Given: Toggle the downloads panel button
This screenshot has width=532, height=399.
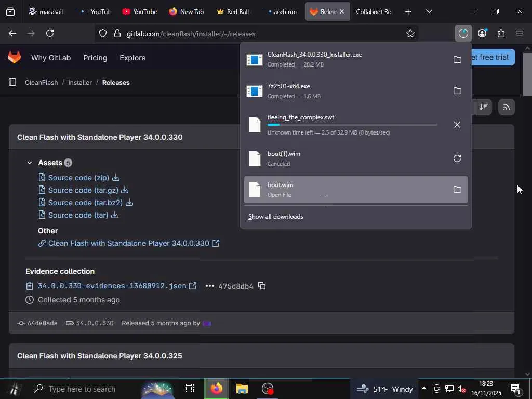Looking at the screenshot, I should click(x=463, y=33).
